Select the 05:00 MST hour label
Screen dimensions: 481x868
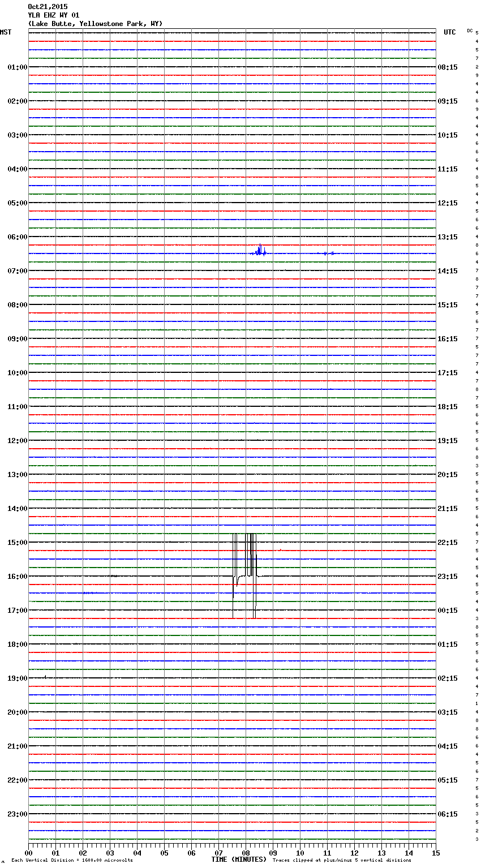18,203
